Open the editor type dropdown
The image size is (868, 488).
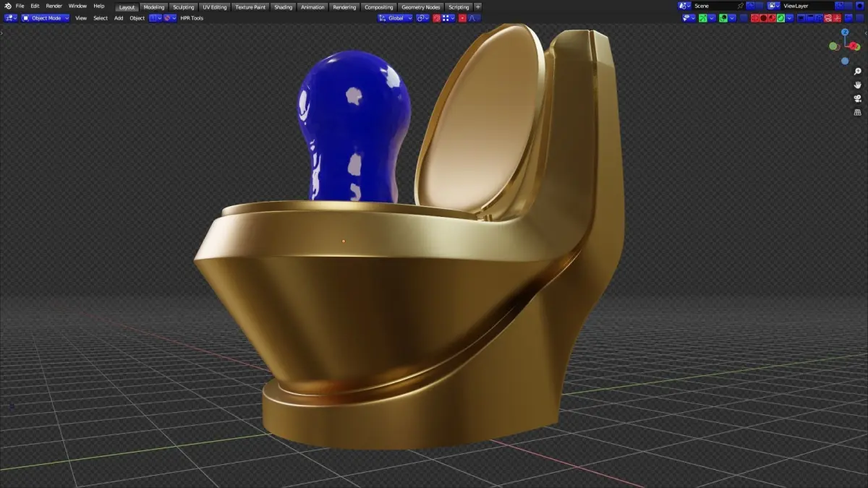[x=10, y=18]
